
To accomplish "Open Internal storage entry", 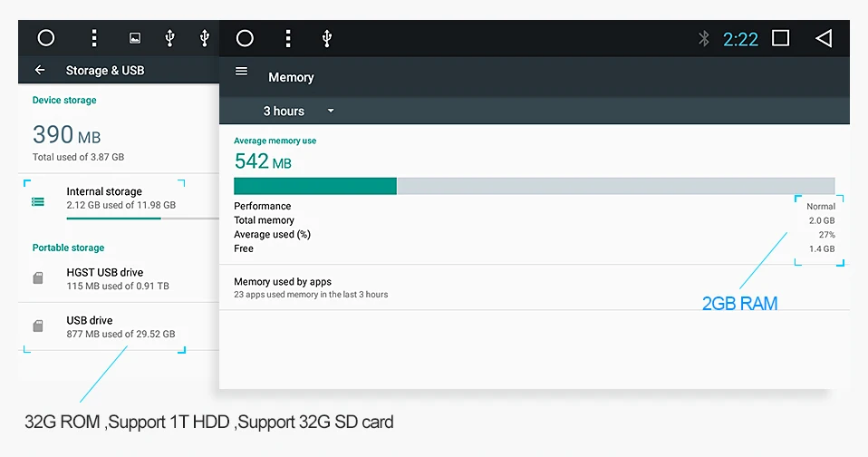I will click(x=119, y=199).
